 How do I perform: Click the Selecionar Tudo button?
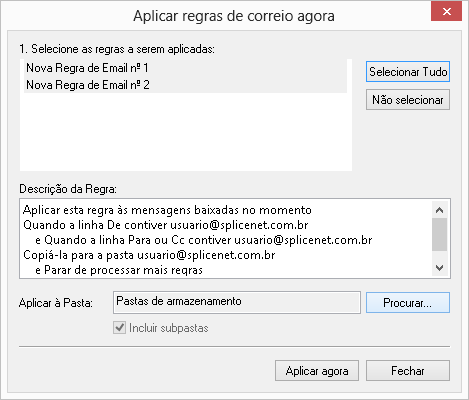click(x=408, y=72)
